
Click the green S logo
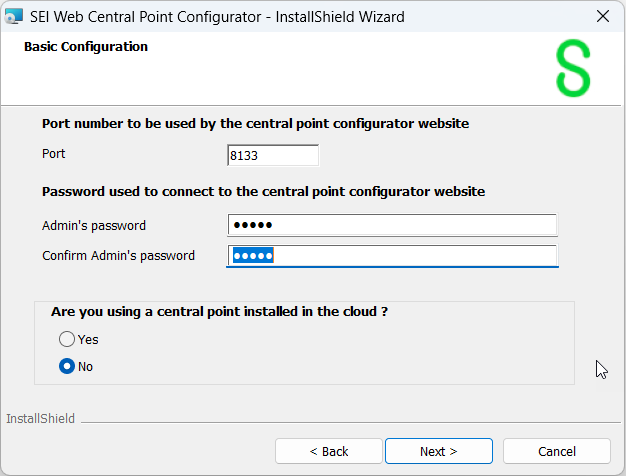pos(573,70)
